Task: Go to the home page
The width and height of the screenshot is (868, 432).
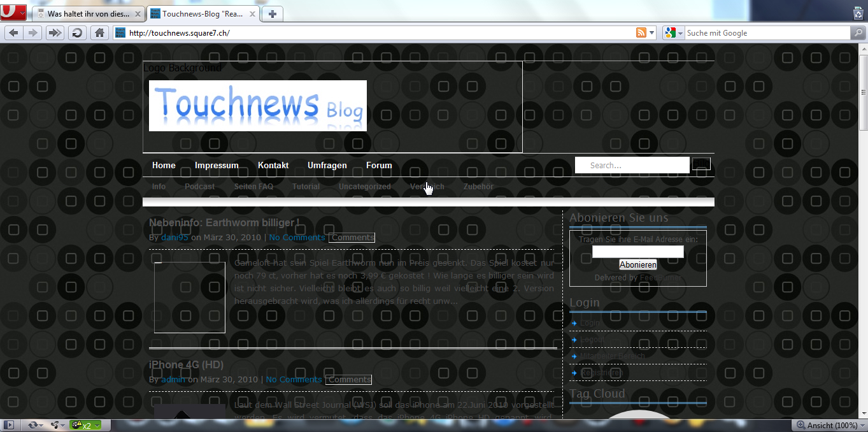Action: tap(99, 33)
